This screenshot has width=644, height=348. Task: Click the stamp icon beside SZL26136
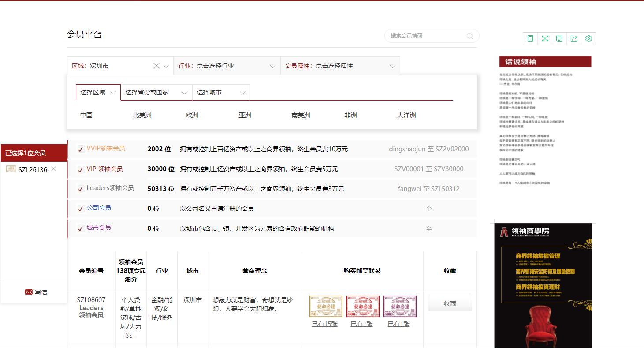11,169
